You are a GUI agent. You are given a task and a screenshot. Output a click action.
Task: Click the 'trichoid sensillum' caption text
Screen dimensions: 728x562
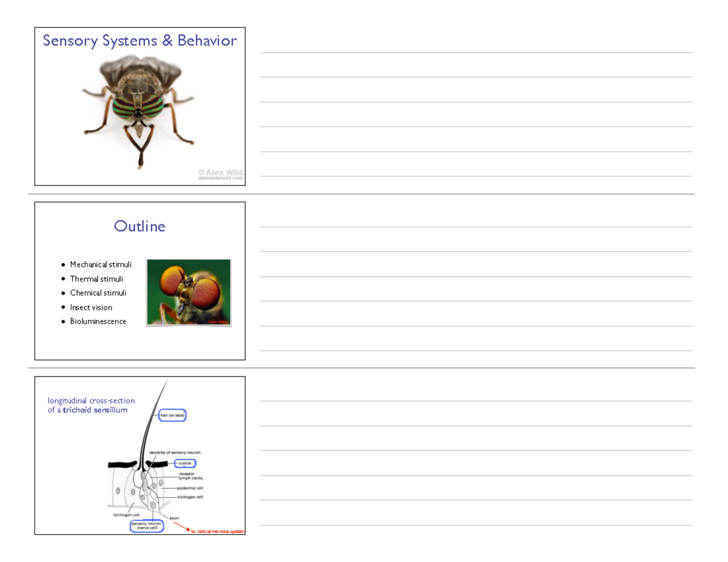[94, 410]
